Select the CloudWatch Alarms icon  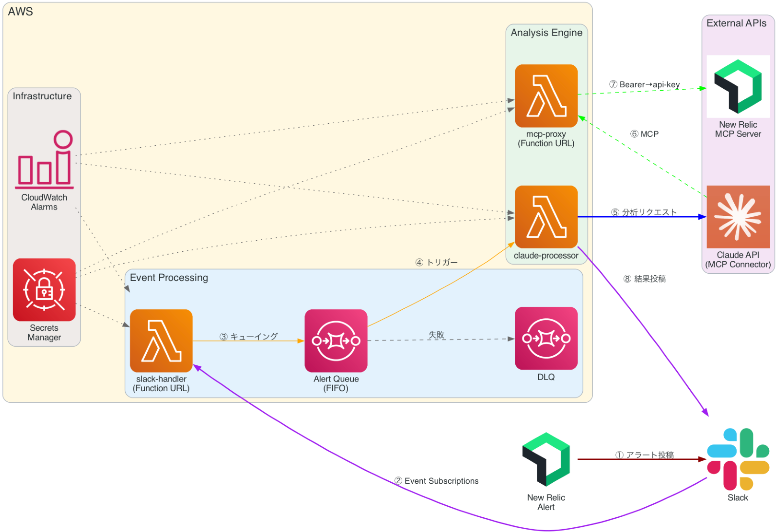pyautogui.click(x=44, y=160)
